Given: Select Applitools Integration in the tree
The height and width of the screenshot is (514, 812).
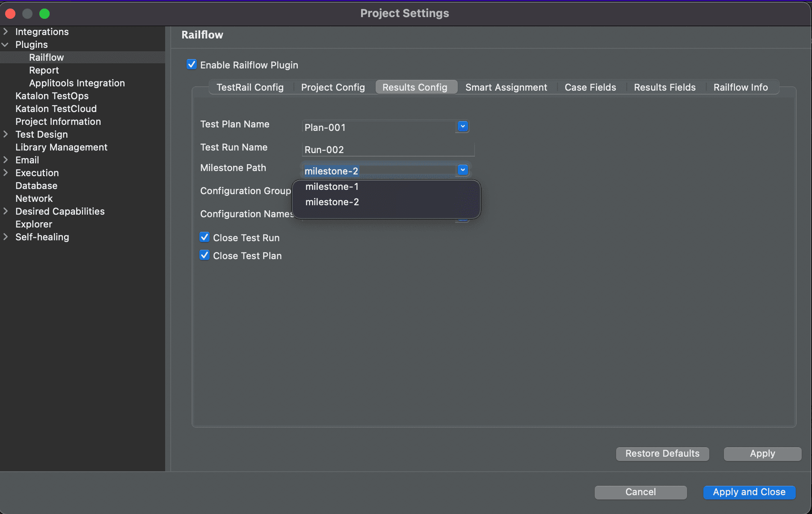Looking at the screenshot, I should click(x=77, y=83).
